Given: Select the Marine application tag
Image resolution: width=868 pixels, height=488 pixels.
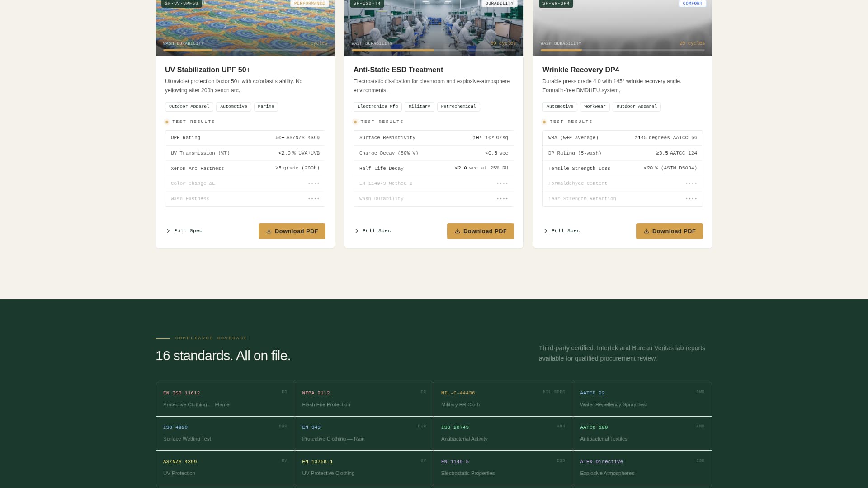Looking at the screenshot, I should 266,107.
